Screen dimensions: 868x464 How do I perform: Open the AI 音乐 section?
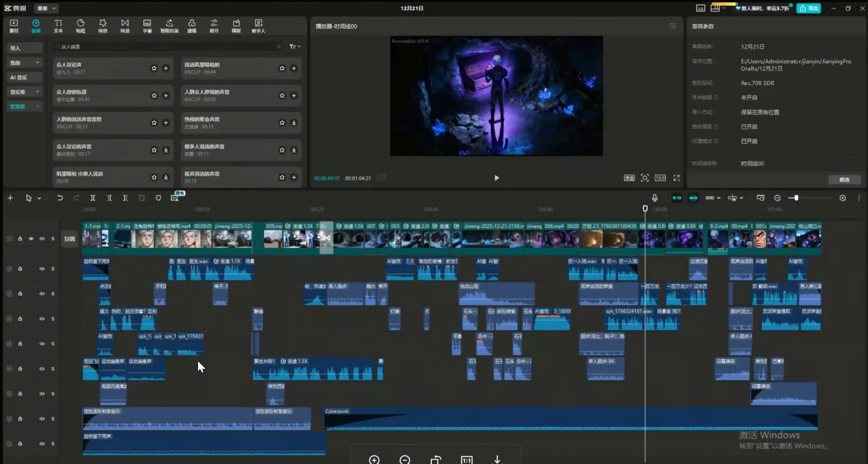25,77
